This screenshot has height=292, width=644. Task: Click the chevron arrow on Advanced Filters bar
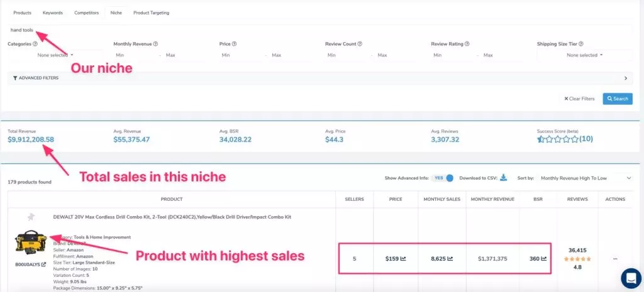(626, 78)
